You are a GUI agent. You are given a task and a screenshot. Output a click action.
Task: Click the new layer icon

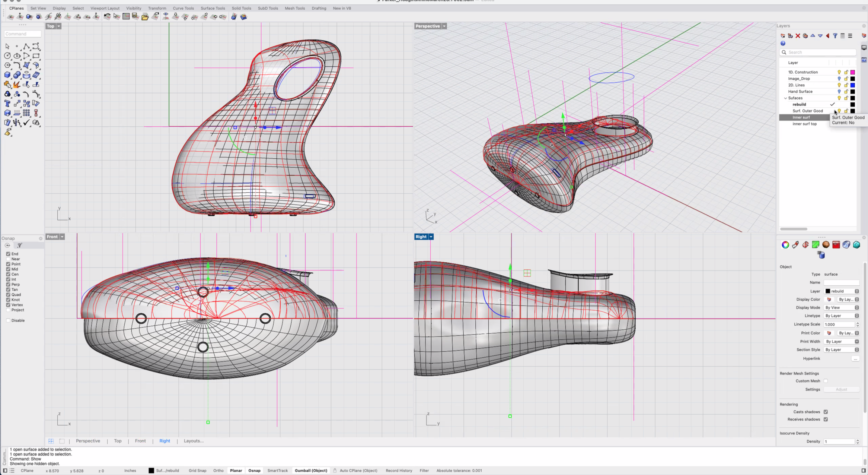783,36
